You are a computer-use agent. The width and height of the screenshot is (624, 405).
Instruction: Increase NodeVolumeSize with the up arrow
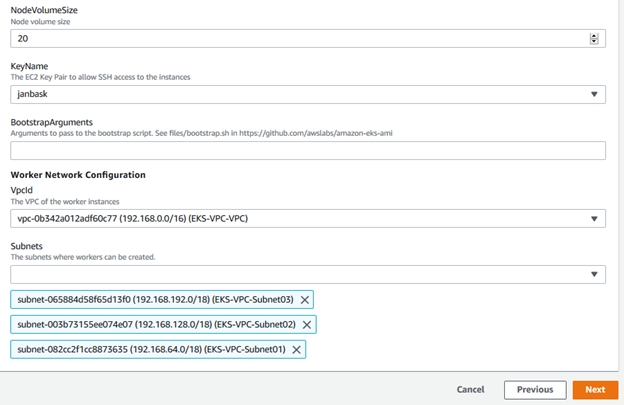point(594,35)
